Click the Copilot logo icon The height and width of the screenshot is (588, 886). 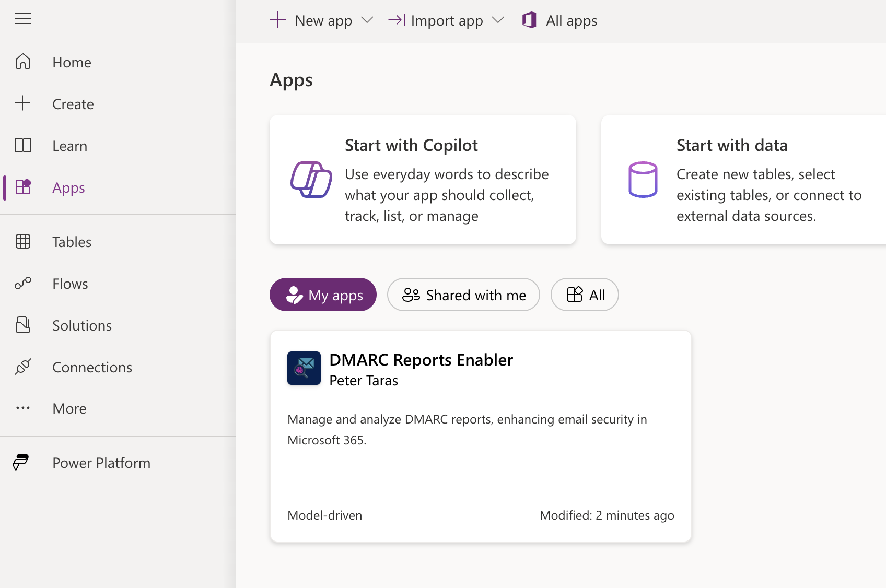311,180
